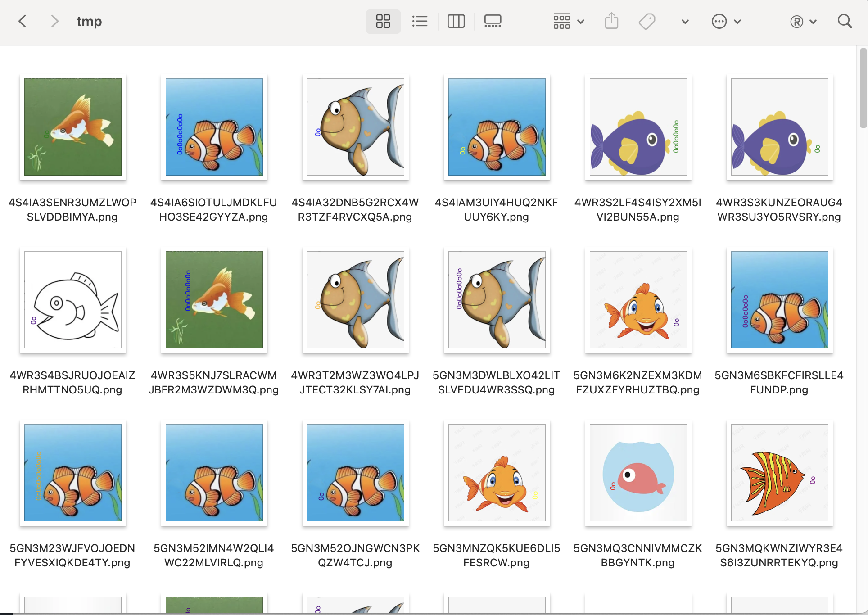Select the 4WR3T2M3WZ3WO4LPJJTECT32KLSY7AI.png thumbnail
Screen dimensions: 868x615
(x=356, y=300)
